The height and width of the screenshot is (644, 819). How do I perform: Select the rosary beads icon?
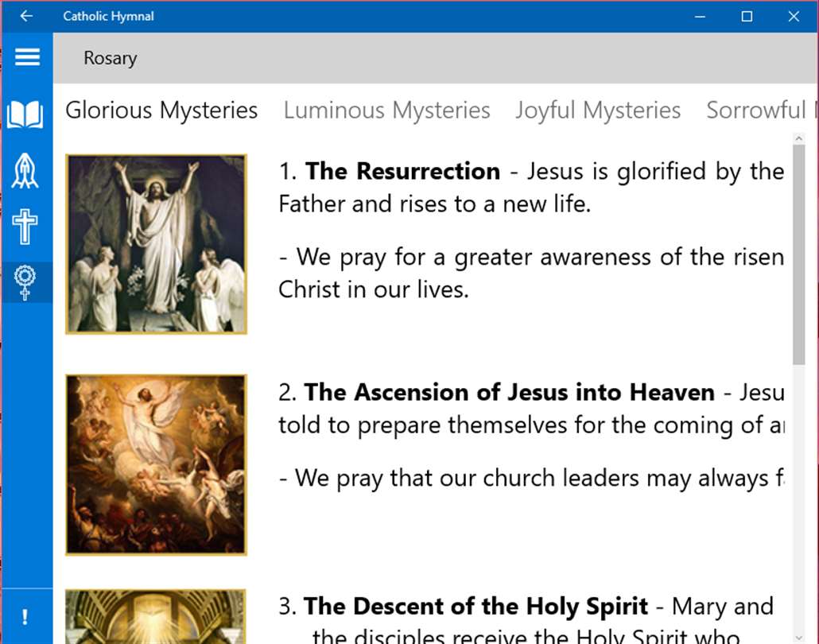[x=25, y=282]
